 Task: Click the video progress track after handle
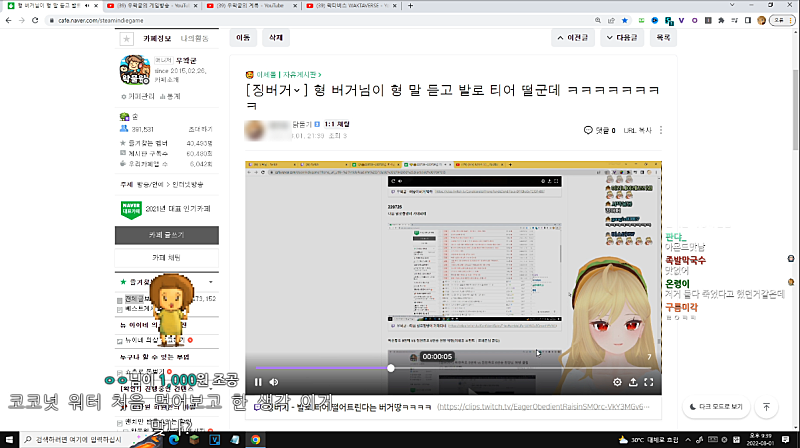pos(523,368)
